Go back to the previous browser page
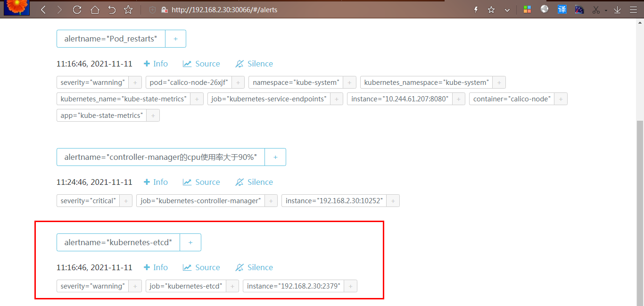Image resolution: width=644 pixels, height=306 pixels. (x=43, y=9)
